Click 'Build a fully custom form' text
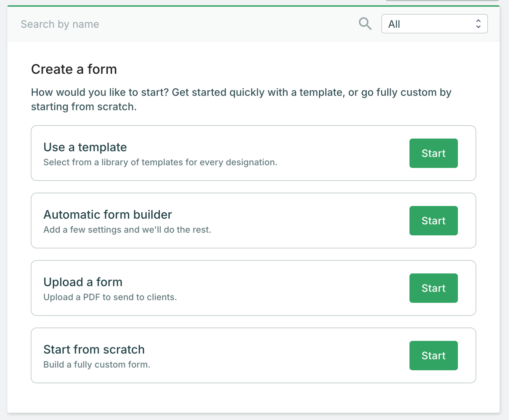 97,365
